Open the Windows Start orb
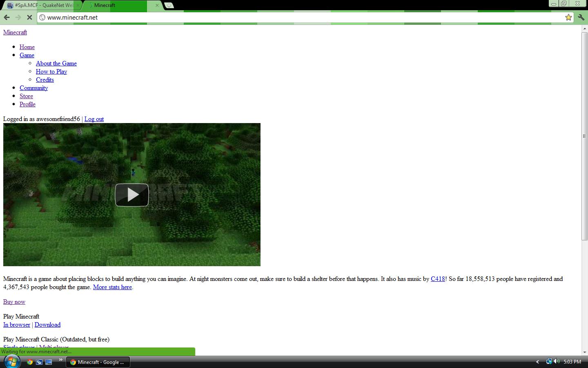Screen dimensions: 588x368 click(x=11, y=361)
